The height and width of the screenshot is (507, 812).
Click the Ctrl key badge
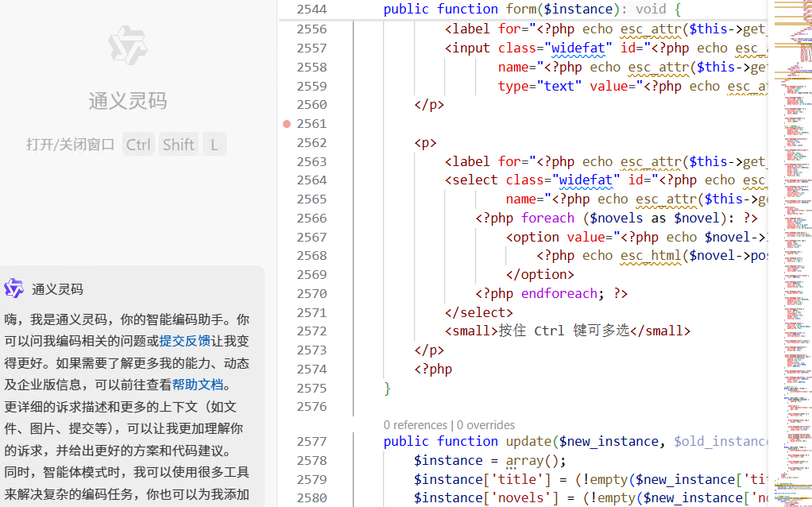[x=138, y=145]
